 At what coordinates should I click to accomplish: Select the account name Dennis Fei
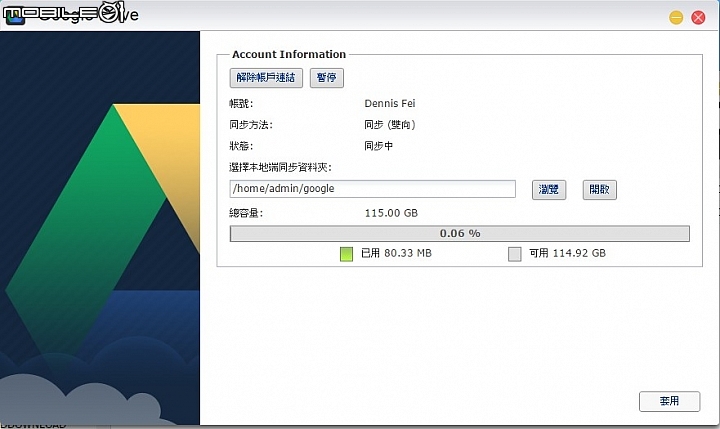pyautogui.click(x=389, y=103)
